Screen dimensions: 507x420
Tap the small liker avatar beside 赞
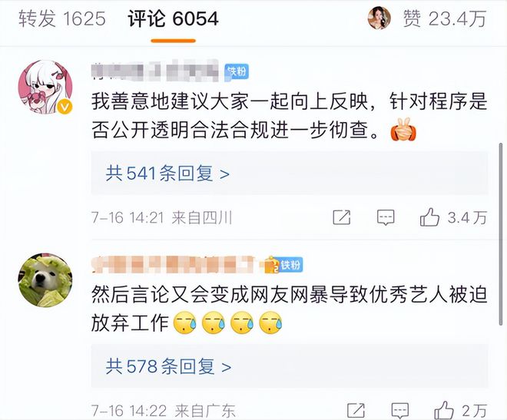(379, 18)
